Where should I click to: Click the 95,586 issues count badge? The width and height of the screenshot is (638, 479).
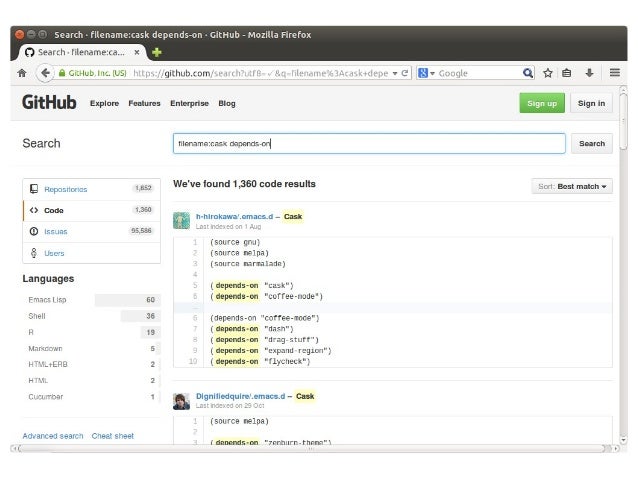[x=141, y=231]
